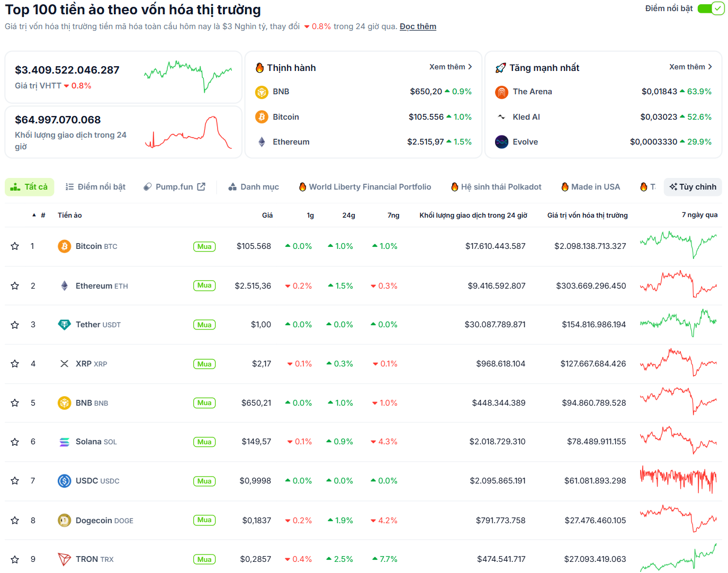Sort by Giá trị vốn hóa thị trường
The width and height of the screenshot is (728, 573).
point(588,215)
